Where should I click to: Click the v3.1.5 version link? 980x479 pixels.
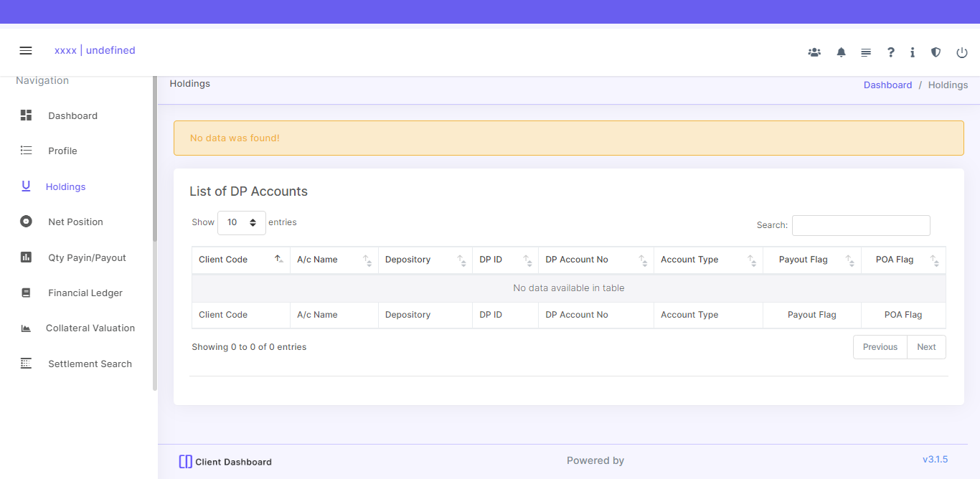[x=936, y=459]
